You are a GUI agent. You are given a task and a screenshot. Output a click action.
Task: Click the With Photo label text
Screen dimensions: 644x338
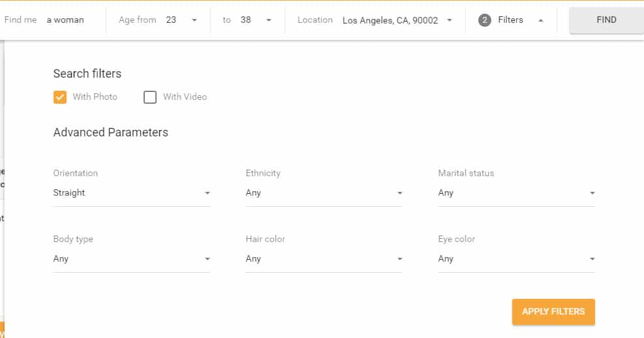[95, 97]
